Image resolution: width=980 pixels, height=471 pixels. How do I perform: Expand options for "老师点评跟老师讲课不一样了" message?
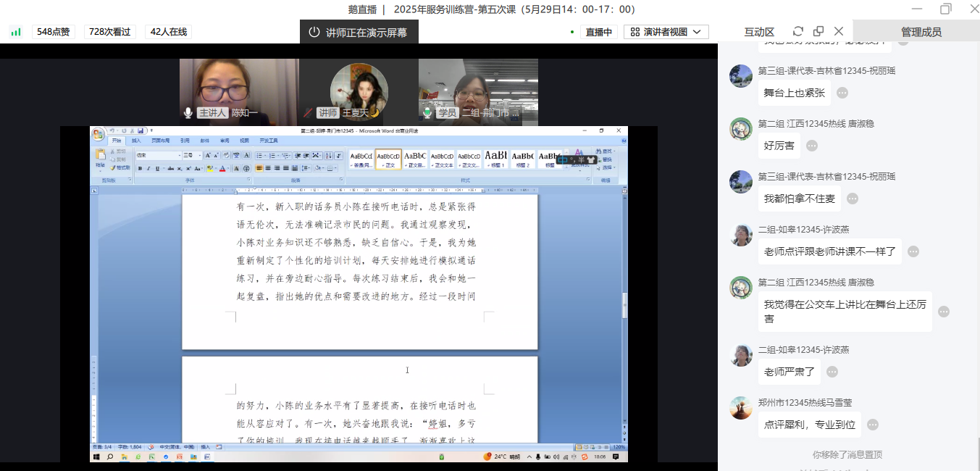[x=913, y=251]
